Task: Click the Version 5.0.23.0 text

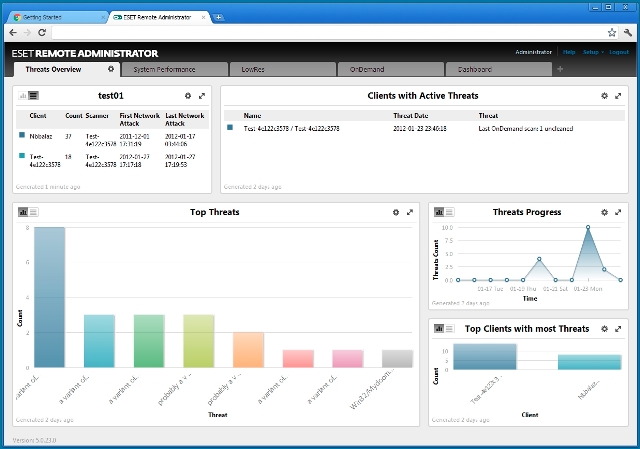Action: click(x=34, y=440)
